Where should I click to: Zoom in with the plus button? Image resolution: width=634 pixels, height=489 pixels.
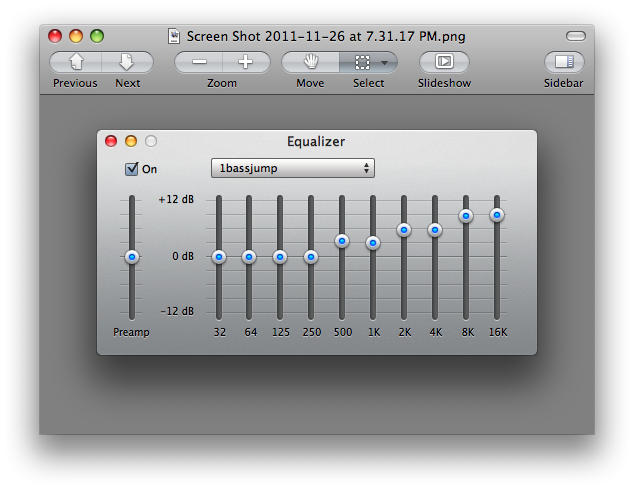[246, 62]
